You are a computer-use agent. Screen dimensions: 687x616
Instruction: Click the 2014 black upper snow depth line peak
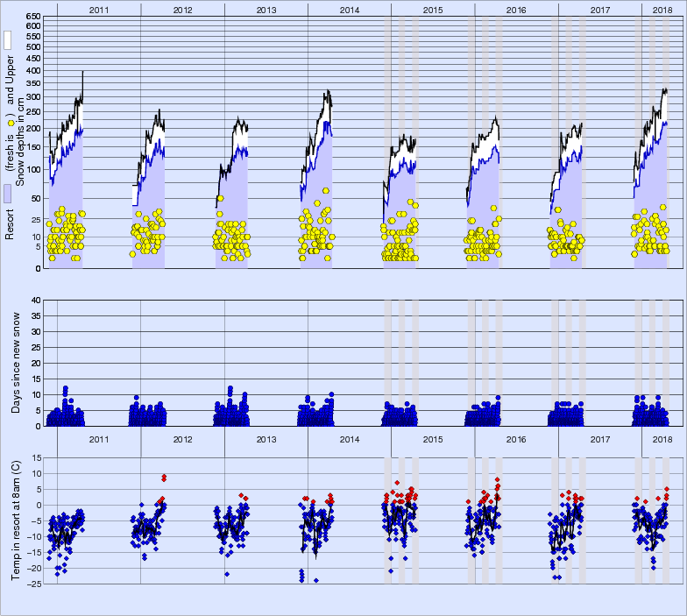pos(328,91)
